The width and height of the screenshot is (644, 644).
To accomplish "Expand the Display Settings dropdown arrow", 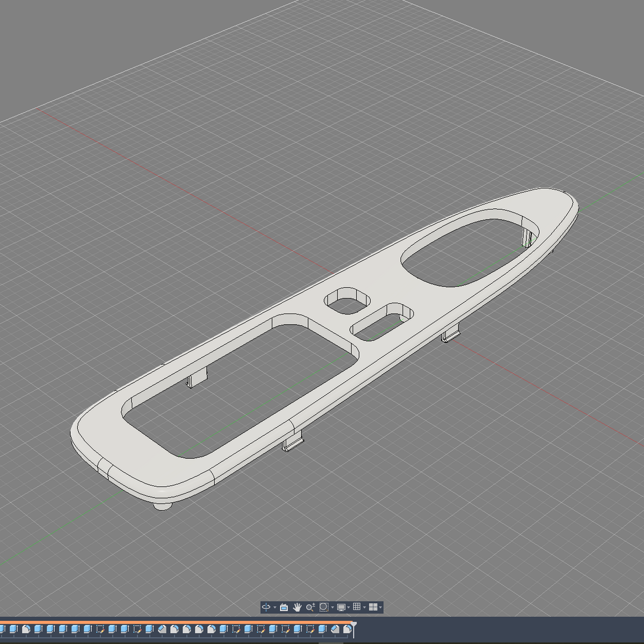I will [x=348, y=608].
